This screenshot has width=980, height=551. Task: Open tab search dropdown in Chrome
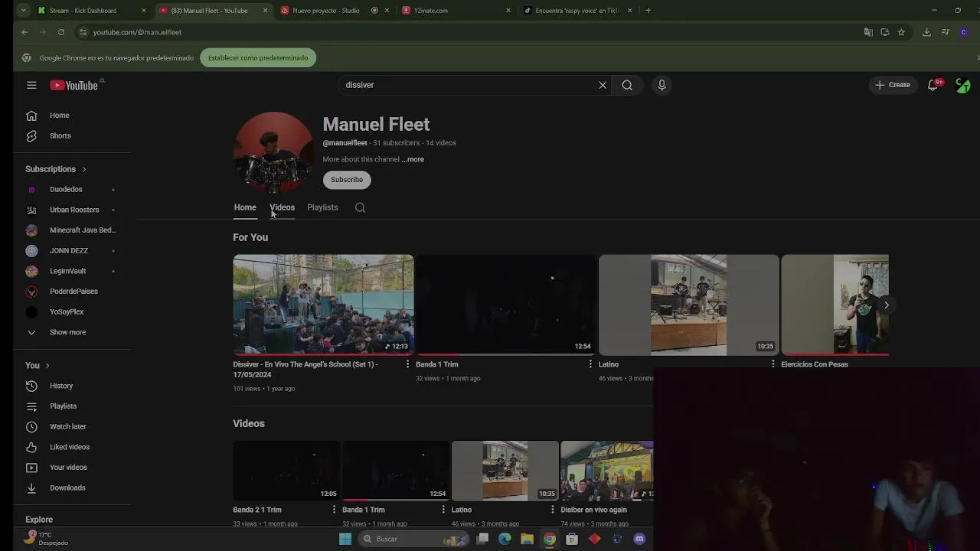[x=23, y=11]
